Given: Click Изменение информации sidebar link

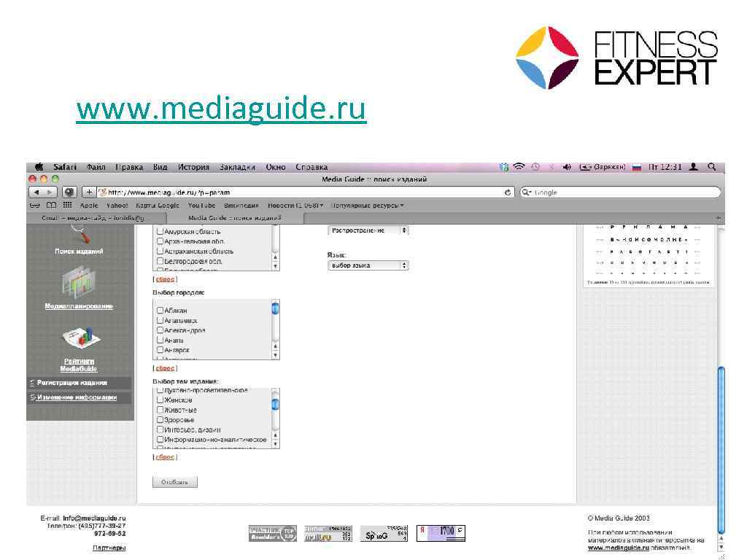Looking at the screenshot, I should [76, 397].
